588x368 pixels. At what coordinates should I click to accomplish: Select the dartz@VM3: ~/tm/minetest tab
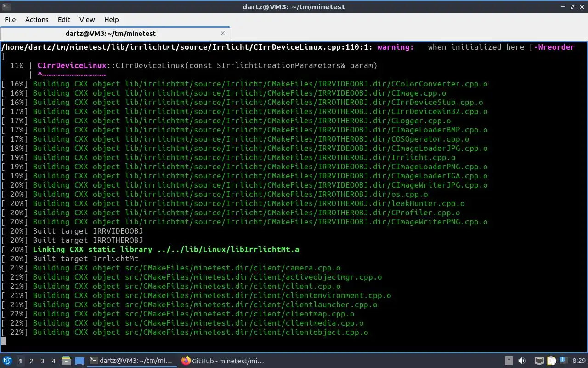115,33
